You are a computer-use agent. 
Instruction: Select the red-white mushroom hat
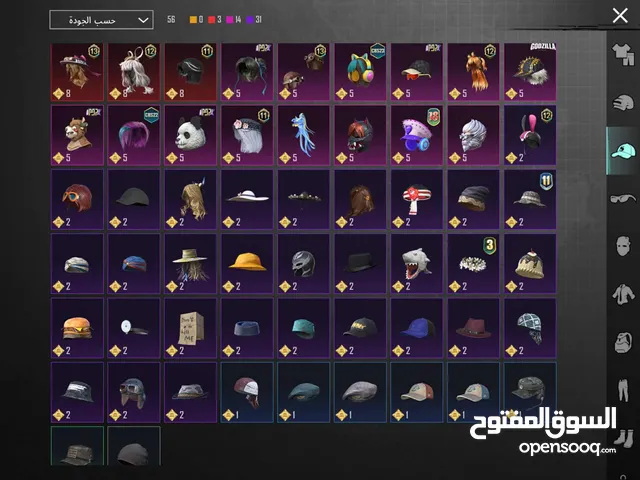click(417, 200)
